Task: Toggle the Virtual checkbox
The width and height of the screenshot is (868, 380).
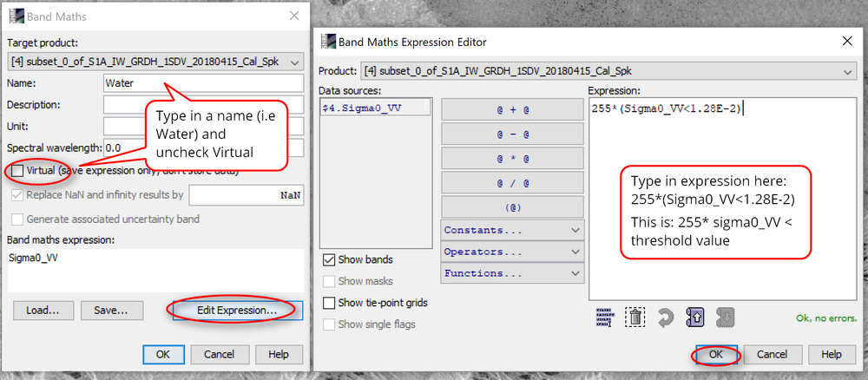Action: (17, 170)
